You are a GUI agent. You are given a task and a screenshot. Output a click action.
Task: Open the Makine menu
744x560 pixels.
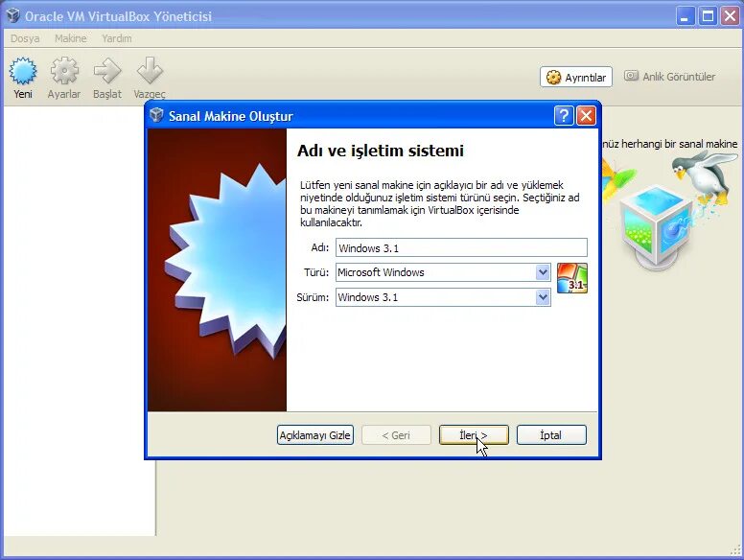71,38
